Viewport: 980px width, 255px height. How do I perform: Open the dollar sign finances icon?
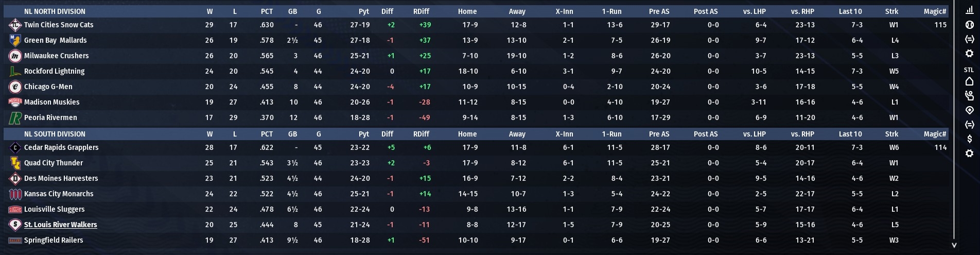[x=969, y=139]
